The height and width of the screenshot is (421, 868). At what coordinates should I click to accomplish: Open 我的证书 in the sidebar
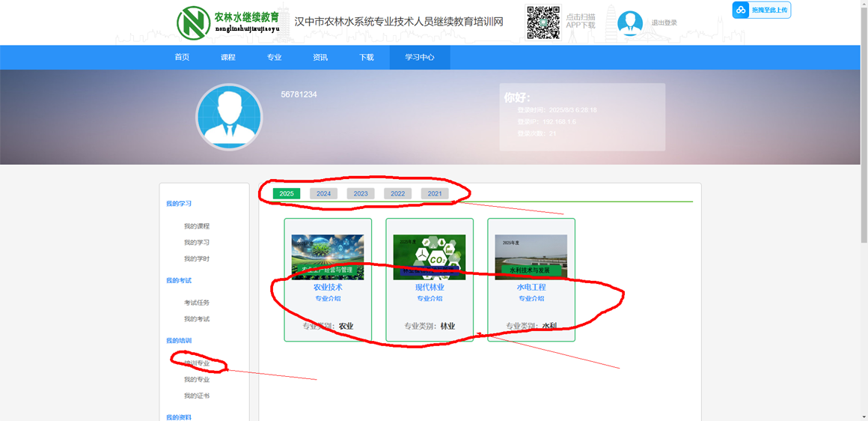click(197, 396)
